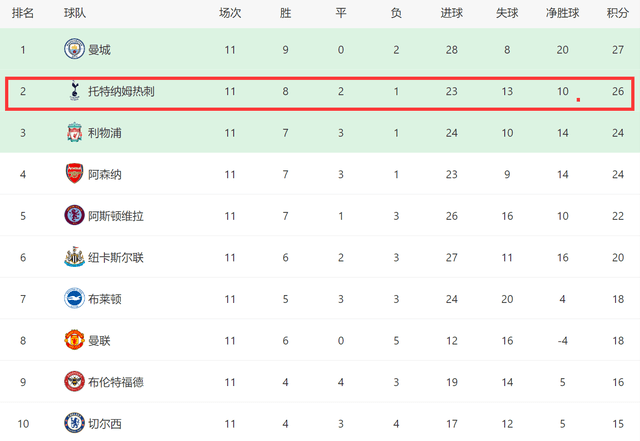Select the 阿斯顿维拉 team name
640x441 pixels.
point(116,216)
